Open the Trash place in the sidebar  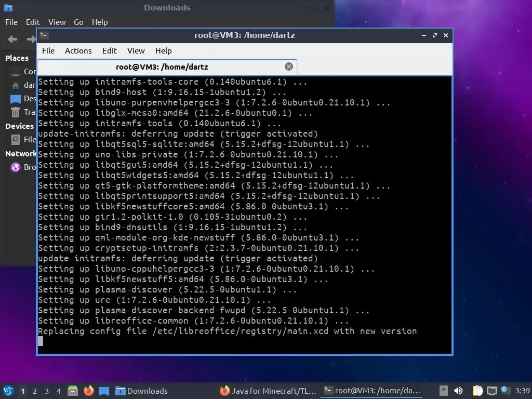[22, 112]
